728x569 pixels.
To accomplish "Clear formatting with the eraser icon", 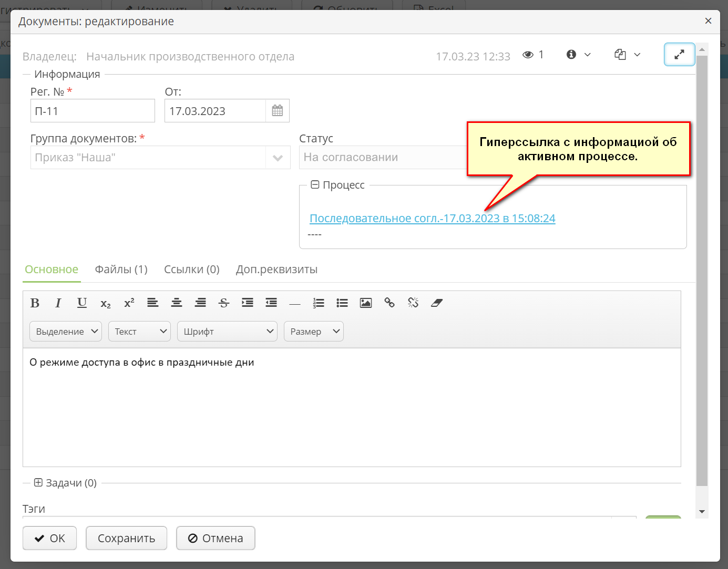I will click(437, 303).
